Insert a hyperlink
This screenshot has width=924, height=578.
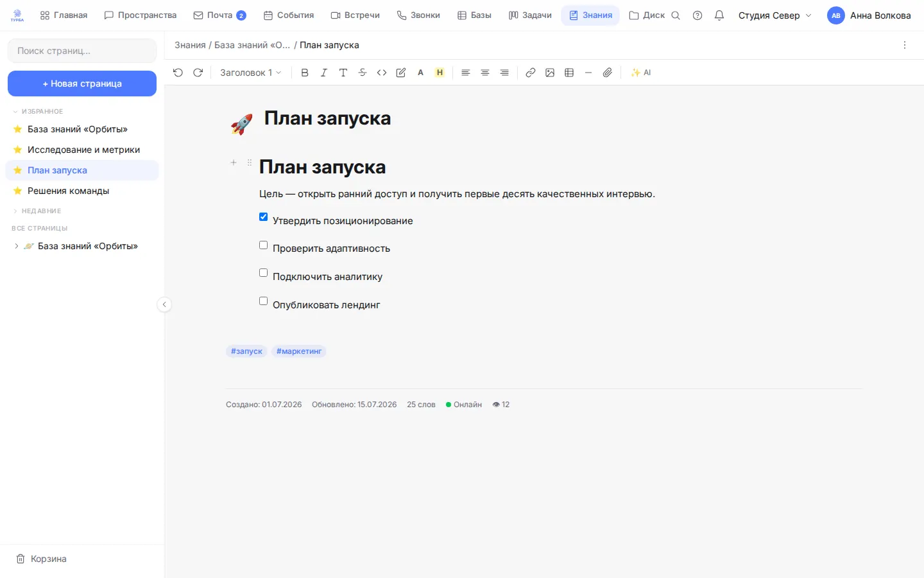pos(531,73)
